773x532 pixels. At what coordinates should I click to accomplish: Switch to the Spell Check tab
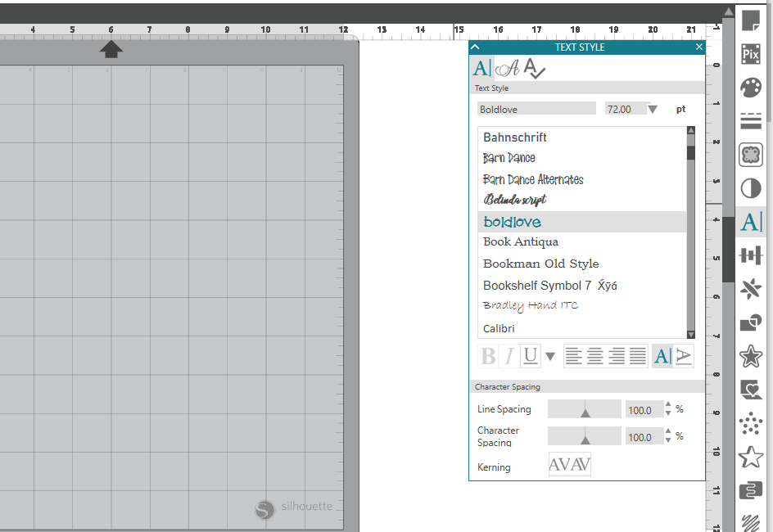click(535, 68)
